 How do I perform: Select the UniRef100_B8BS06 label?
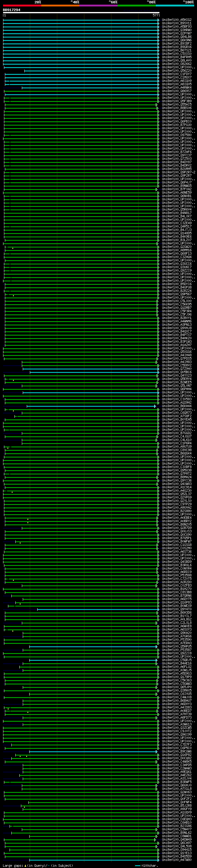point(177,108)
